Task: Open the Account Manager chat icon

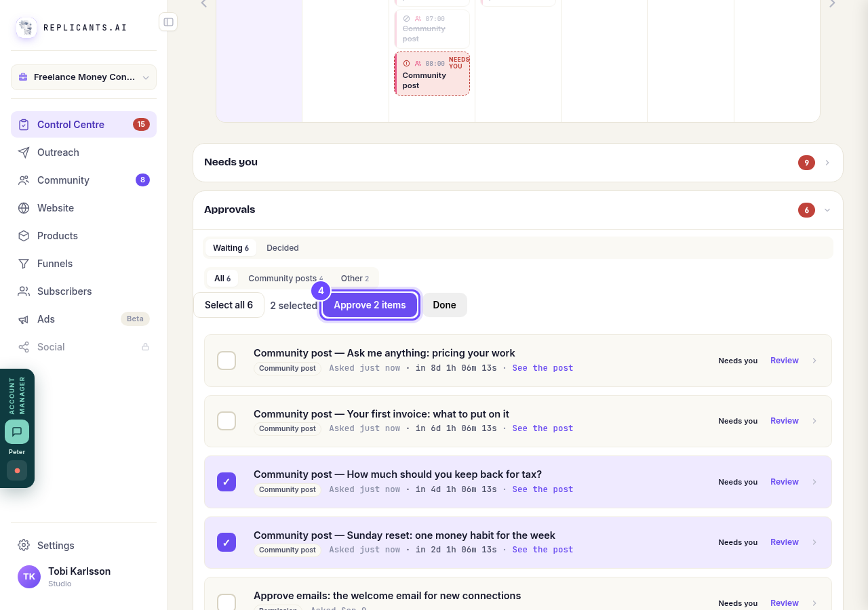Action: pos(17,432)
